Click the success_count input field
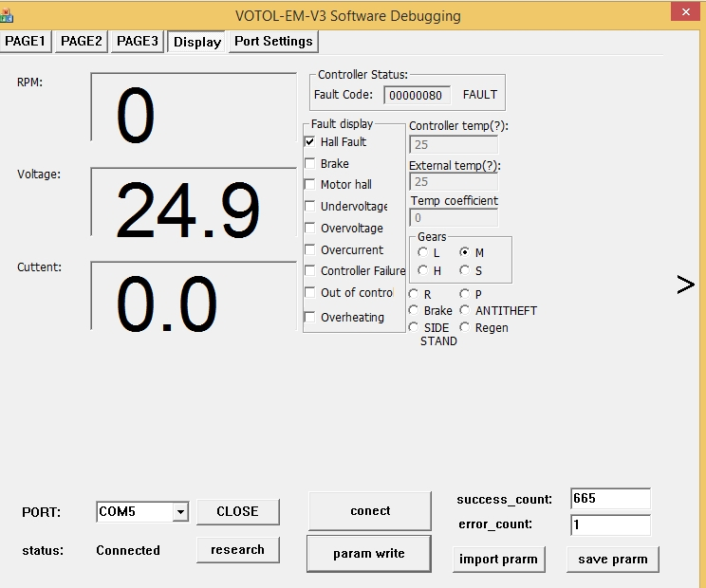Screen dimensions: 706x588 coord(610,499)
